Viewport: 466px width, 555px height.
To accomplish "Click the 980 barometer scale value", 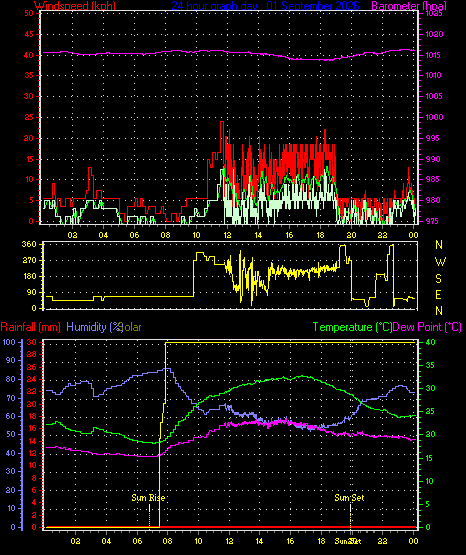I will 433,200.
